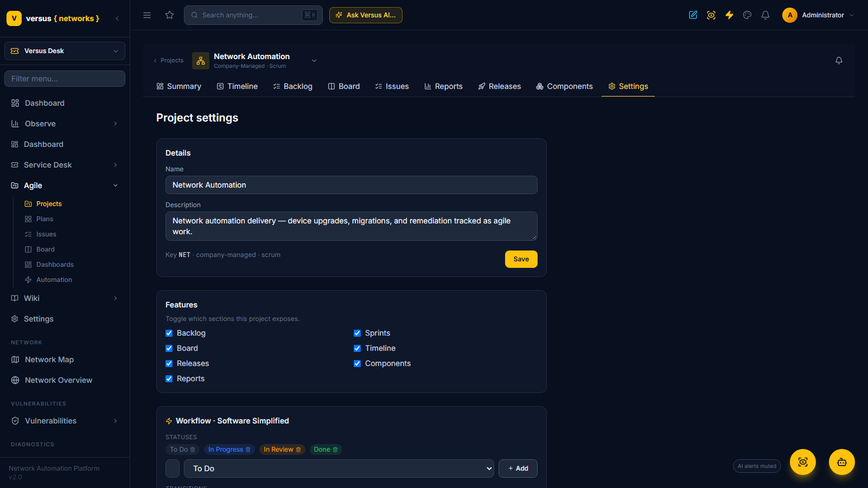Viewport: 868px width, 488px height.
Task: Go to the project Issues tab
Action: (x=392, y=86)
